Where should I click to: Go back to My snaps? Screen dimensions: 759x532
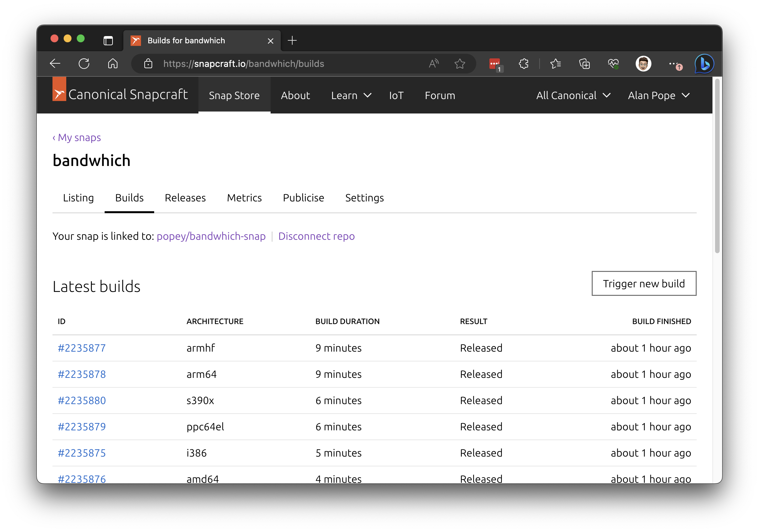pos(77,137)
